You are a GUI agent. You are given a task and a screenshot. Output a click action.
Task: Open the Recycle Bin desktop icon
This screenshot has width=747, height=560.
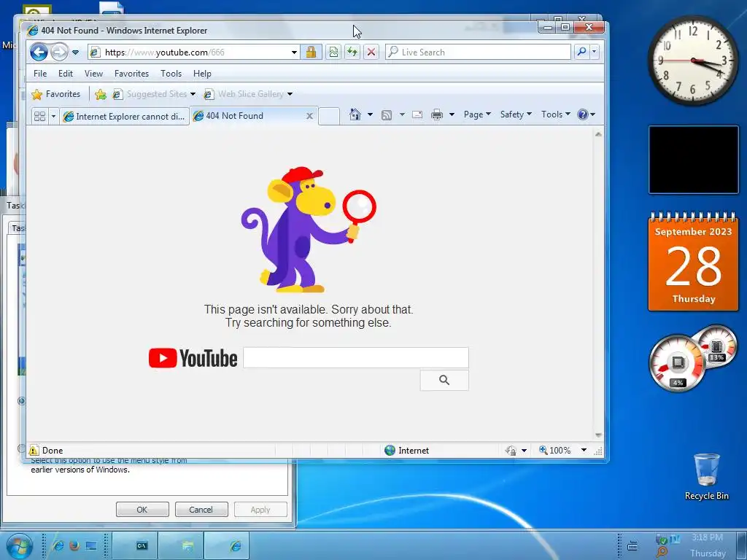pyautogui.click(x=706, y=477)
